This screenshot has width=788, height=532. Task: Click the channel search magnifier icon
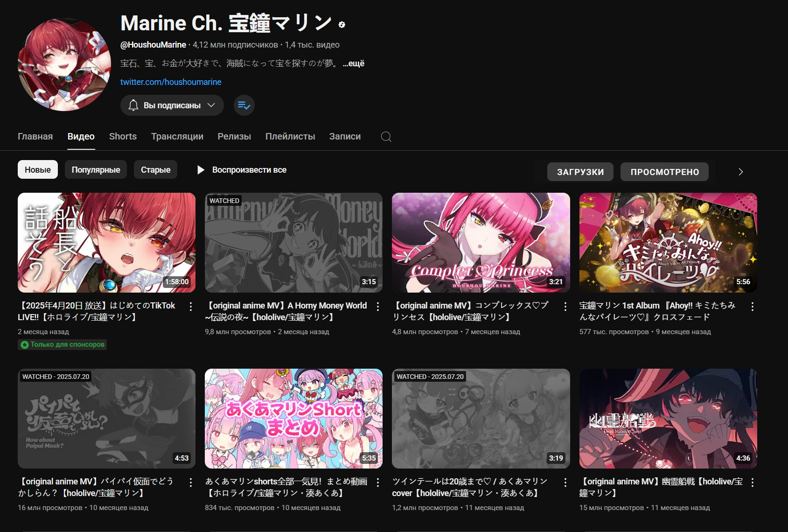[x=386, y=137]
